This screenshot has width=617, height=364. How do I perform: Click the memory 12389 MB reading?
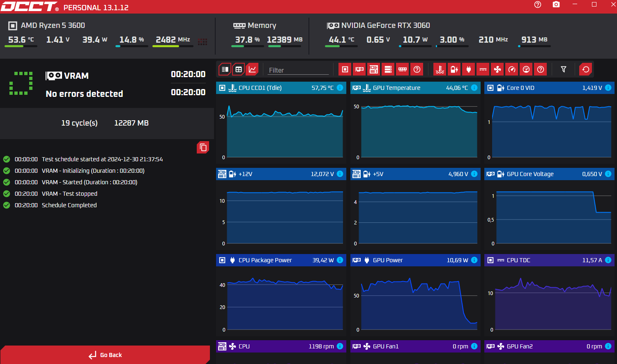(x=285, y=40)
